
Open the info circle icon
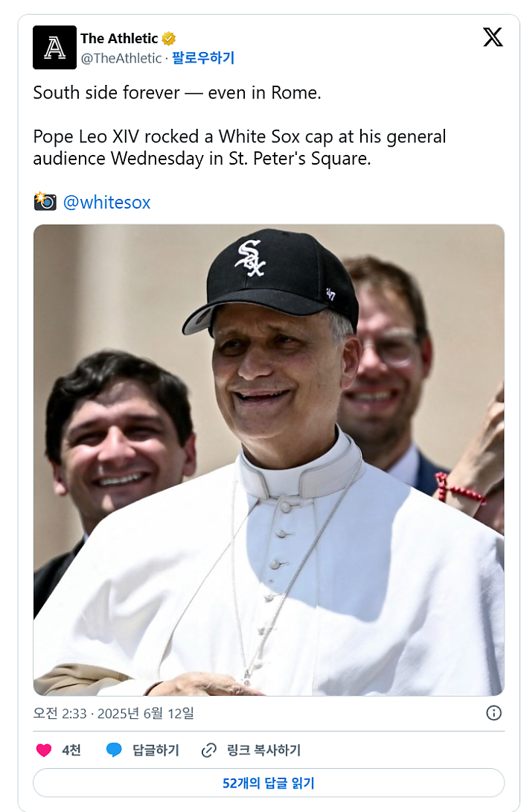coord(493,713)
